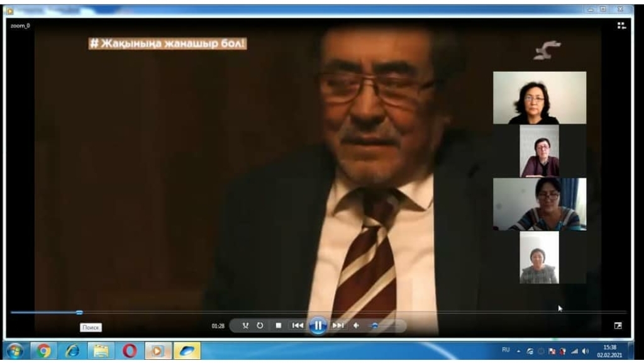The width and height of the screenshot is (644, 363).
Task: Click the seek bar handle
Action: pyautogui.click(x=79, y=312)
